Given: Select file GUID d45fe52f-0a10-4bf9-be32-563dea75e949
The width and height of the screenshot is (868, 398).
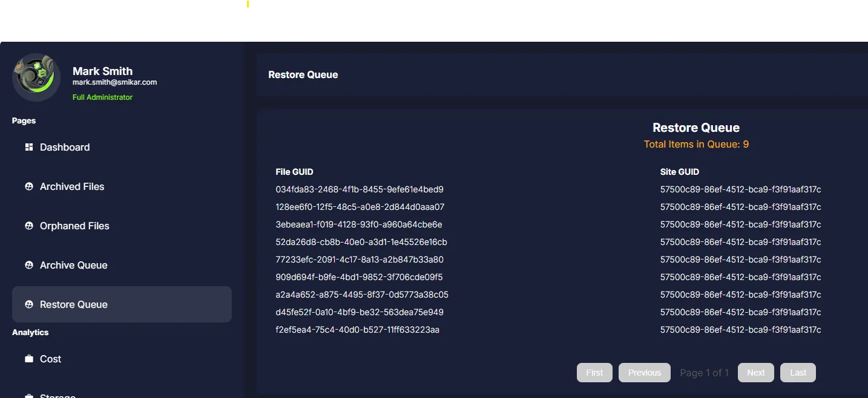Looking at the screenshot, I should (360, 312).
